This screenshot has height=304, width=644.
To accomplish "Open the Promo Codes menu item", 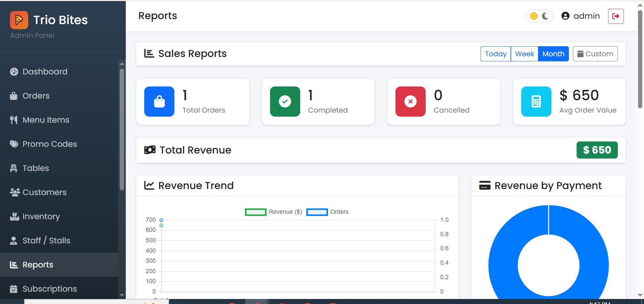I will click(x=49, y=144).
